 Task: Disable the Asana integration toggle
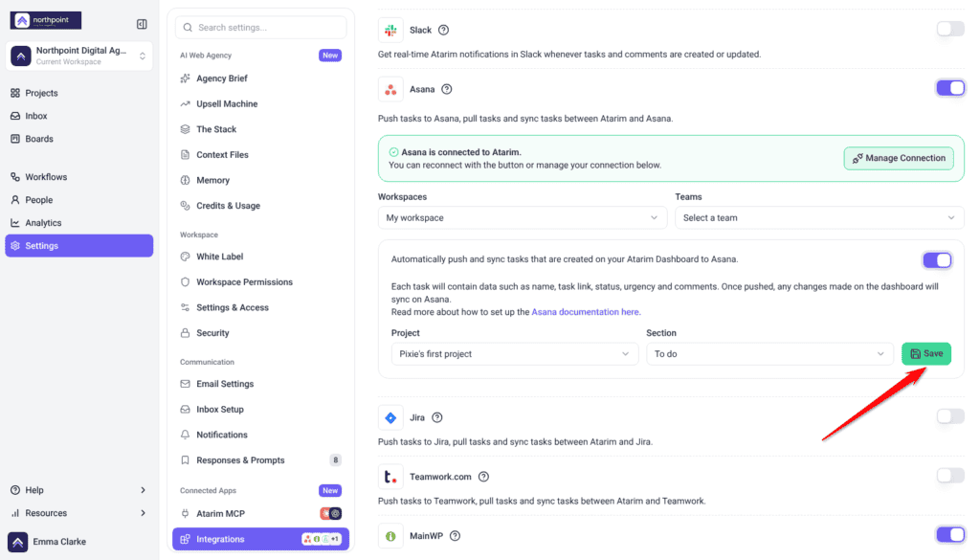click(950, 88)
